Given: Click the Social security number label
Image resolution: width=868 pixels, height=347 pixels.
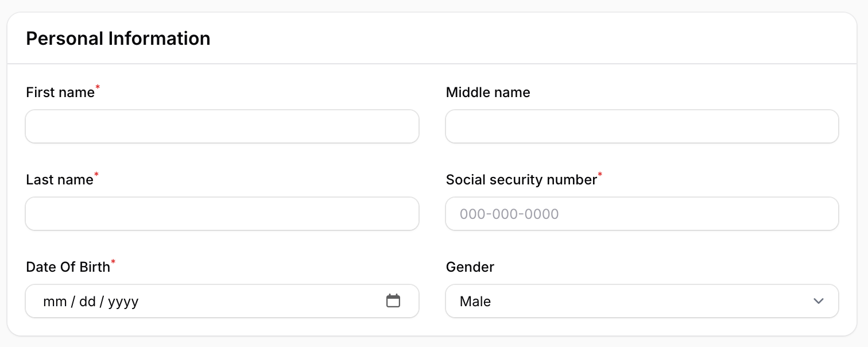Looking at the screenshot, I should [521, 180].
